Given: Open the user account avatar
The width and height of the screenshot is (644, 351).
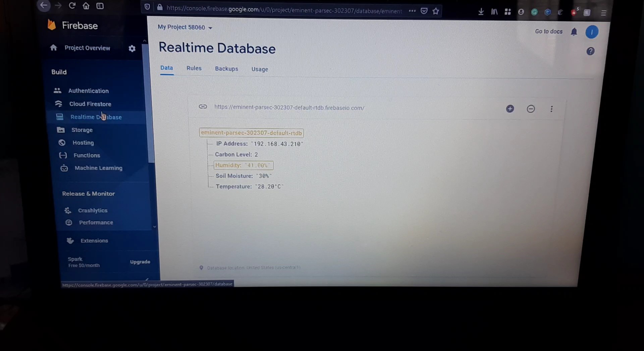Looking at the screenshot, I should tap(592, 32).
